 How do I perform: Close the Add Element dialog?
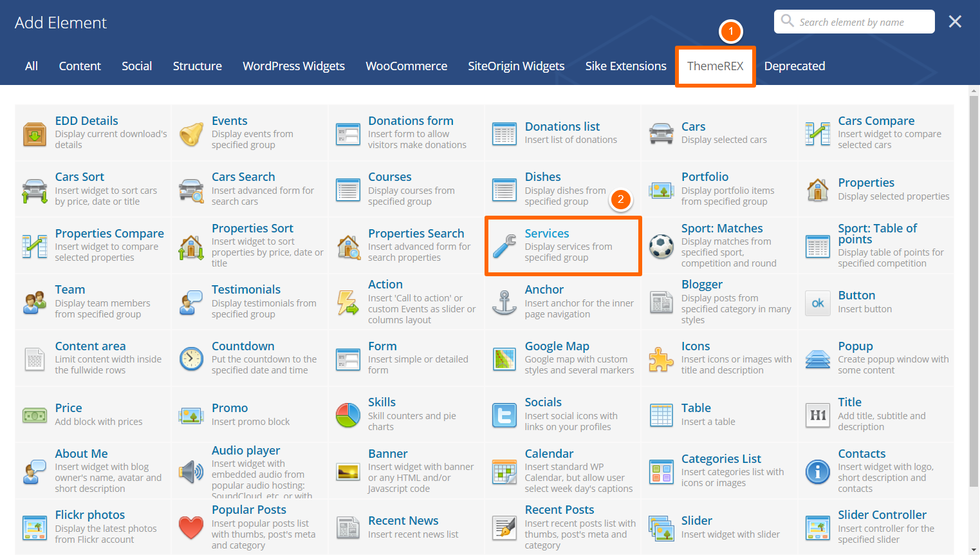(955, 22)
